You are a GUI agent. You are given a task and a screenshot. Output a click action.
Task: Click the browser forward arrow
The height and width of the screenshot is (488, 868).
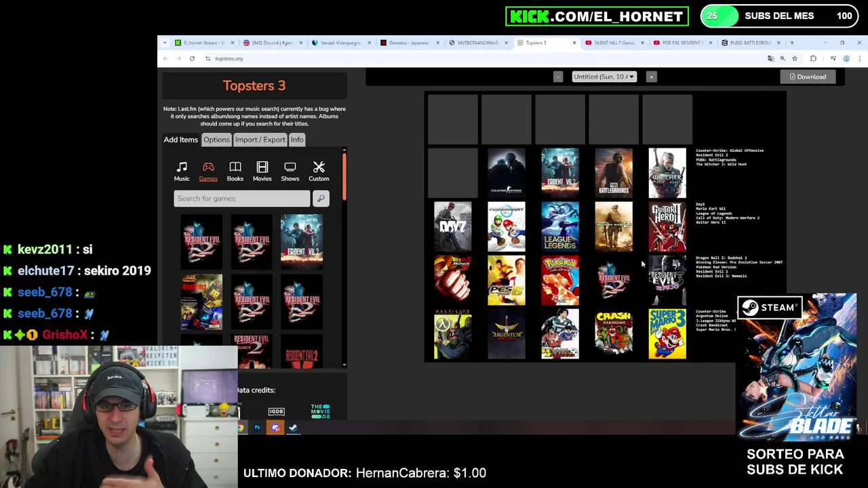click(x=178, y=58)
